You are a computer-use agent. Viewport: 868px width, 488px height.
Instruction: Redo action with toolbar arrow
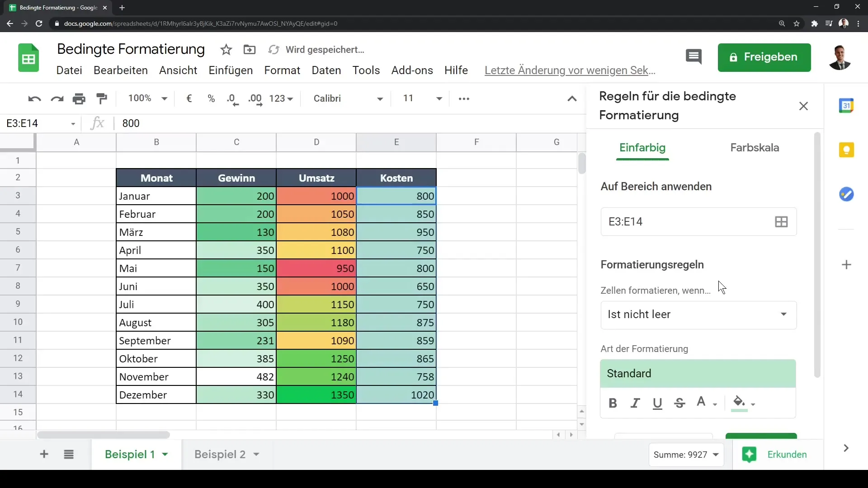pos(57,99)
